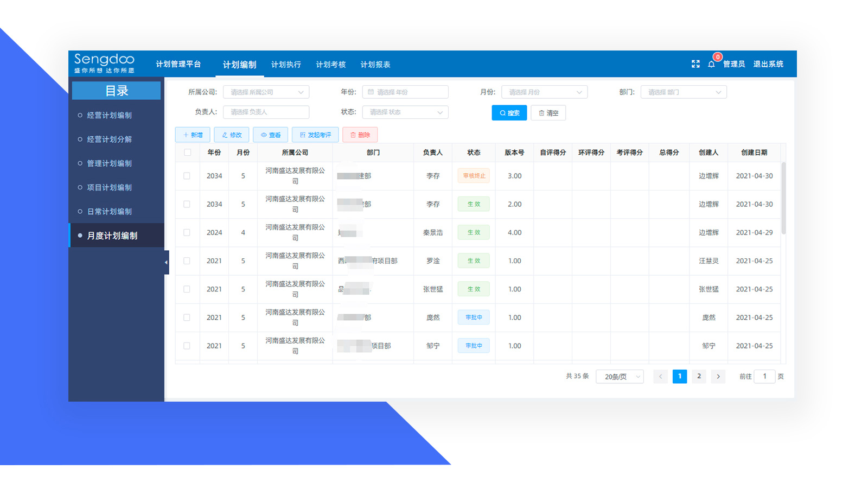Click the red 删除 (delete) button
Viewport: 868px width, 495px height.
pos(360,135)
